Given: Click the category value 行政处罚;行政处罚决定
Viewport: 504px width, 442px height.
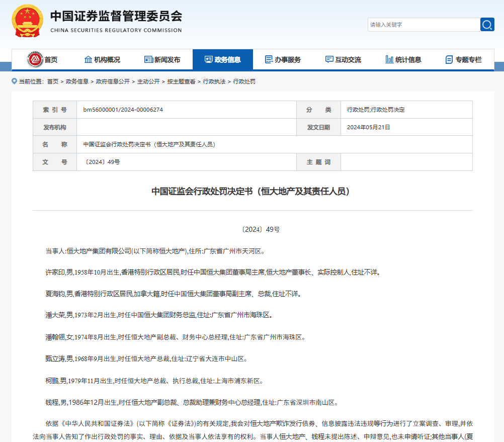Looking at the screenshot, I should point(376,110).
